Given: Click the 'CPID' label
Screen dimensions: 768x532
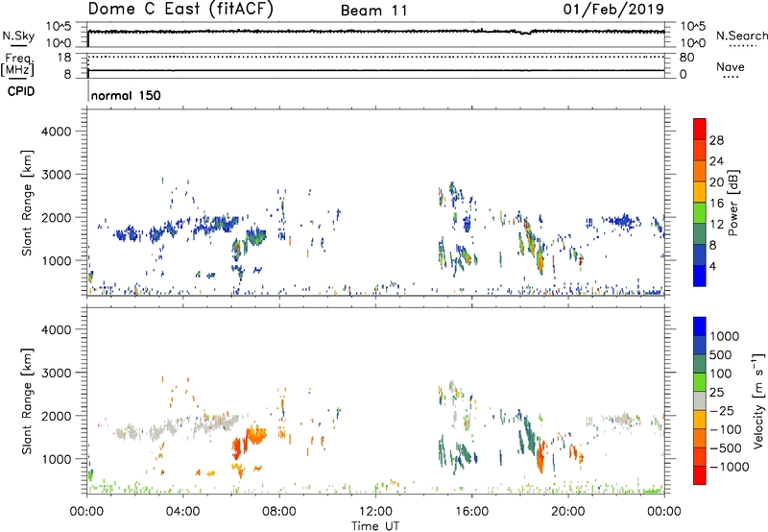Looking at the screenshot, I should pos(21,91).
